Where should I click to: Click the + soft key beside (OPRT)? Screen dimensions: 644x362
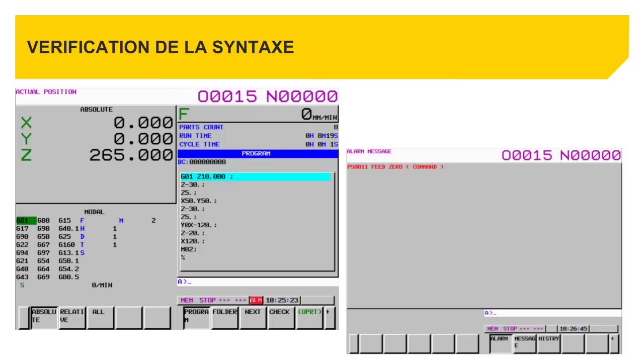coord(330,318)
